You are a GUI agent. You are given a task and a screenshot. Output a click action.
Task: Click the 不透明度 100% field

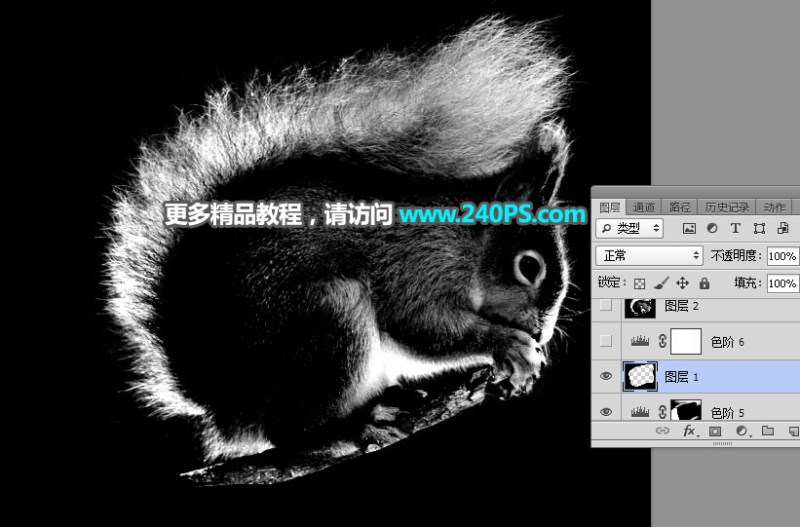(783, 256)
